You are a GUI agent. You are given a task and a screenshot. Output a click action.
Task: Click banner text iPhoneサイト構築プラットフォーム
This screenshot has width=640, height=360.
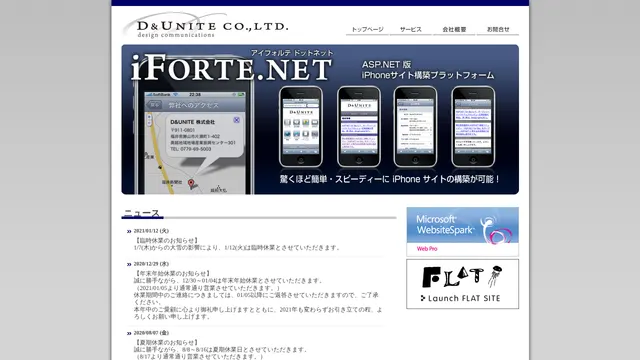click(x=428, y=76)
